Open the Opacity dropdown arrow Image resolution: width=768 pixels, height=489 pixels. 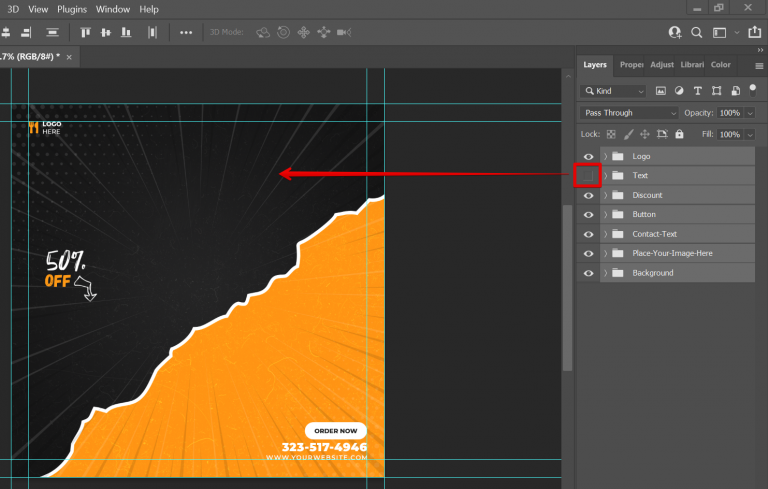(750, 113)
